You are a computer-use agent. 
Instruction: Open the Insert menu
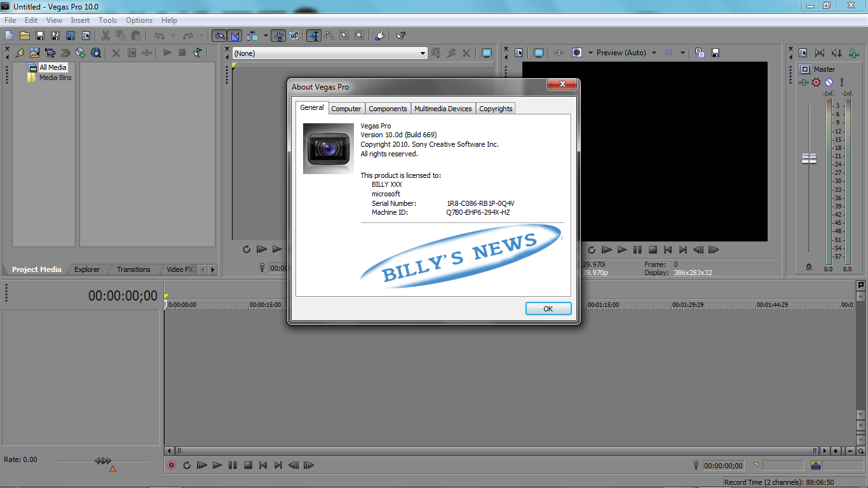(80, 20)
